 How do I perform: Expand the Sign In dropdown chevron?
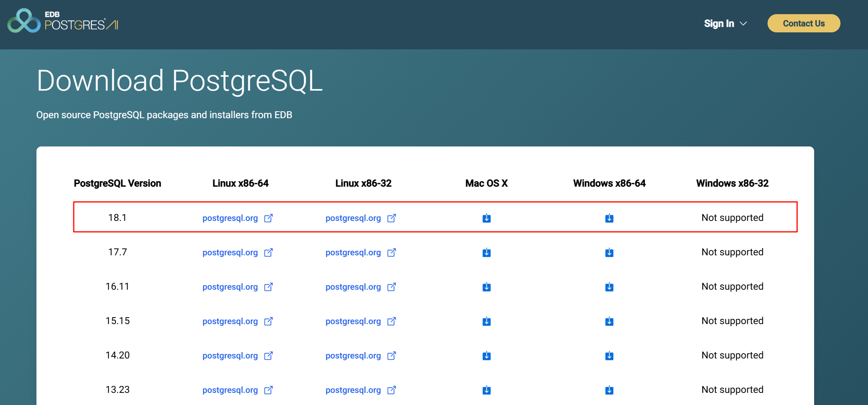[x=743, y=24]
